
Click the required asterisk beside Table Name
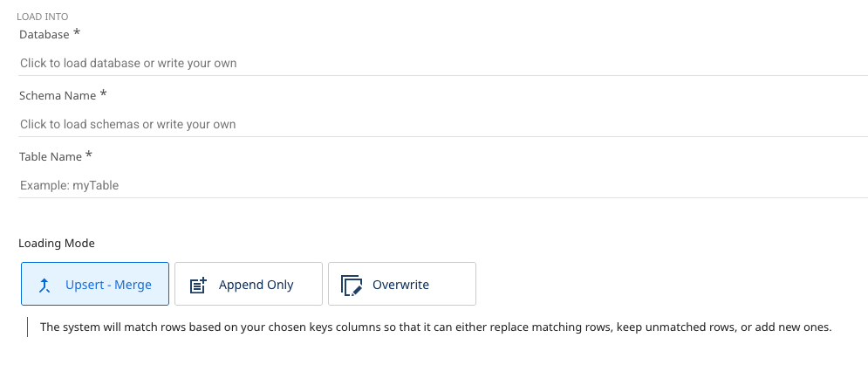click(89, 155)
